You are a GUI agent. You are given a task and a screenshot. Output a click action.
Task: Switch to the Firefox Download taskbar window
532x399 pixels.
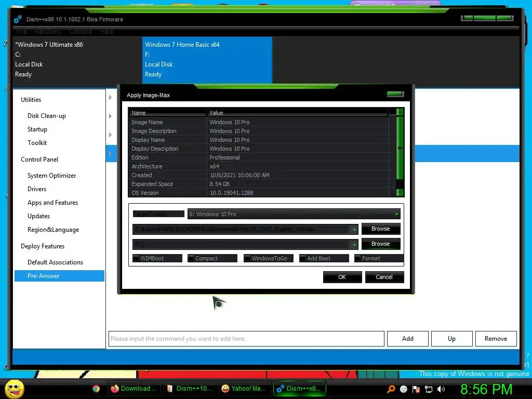tap(134, 389)
